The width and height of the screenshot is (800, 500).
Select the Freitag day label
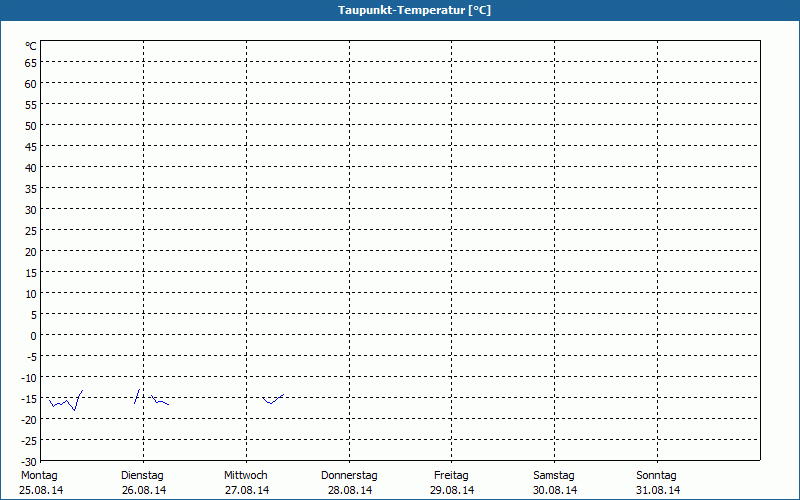pyautogui.click(x=451, y=475)
